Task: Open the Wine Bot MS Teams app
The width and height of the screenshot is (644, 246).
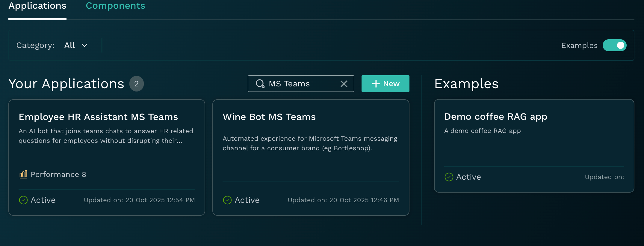Action: (x=269, y=117)
